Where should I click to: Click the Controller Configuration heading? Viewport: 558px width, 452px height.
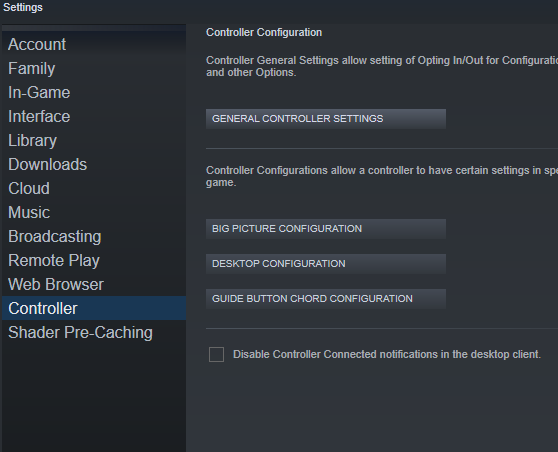coord(264,32)
